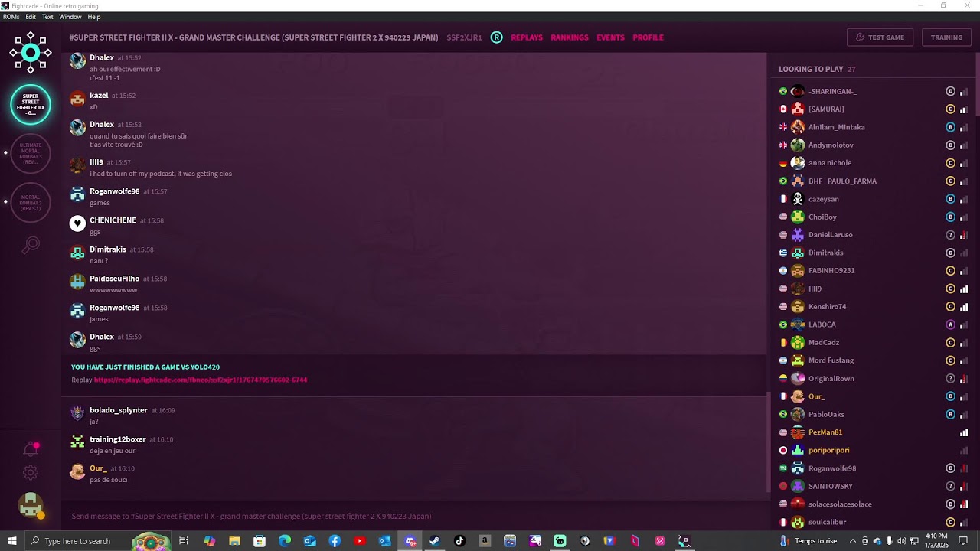Open the PROFILE tab

point(648,37)
